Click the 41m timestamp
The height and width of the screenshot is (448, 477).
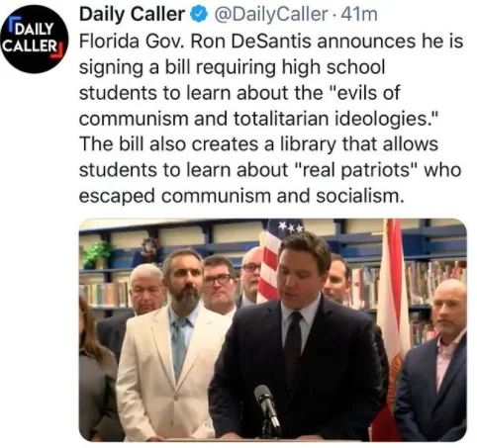click(x=359, y=15)
